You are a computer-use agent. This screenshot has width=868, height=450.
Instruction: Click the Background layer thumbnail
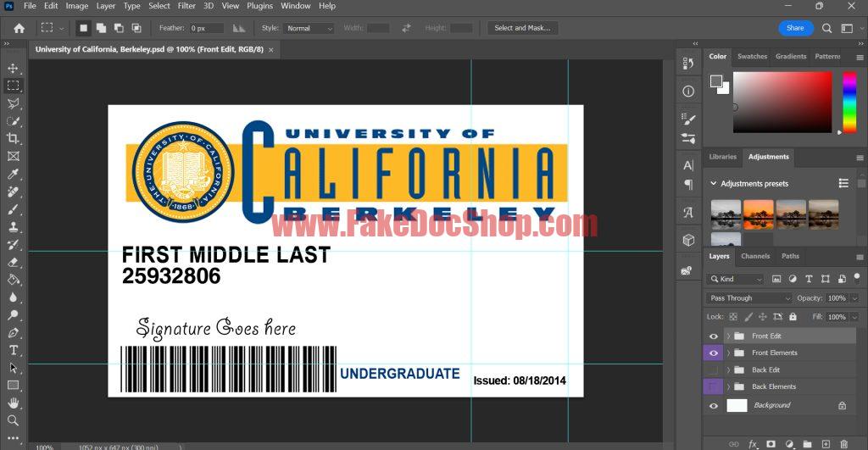[x=737, y=406]
